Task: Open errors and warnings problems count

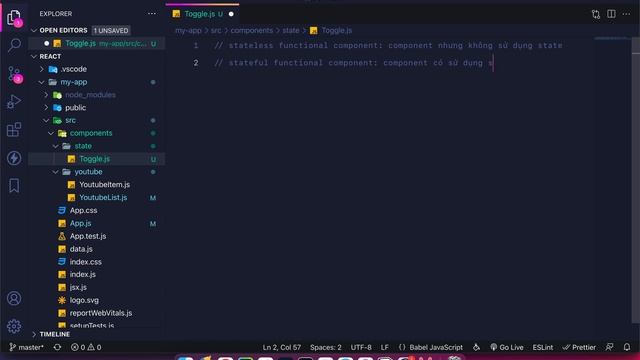Action: pyautogui.click(x=86, y=347)
